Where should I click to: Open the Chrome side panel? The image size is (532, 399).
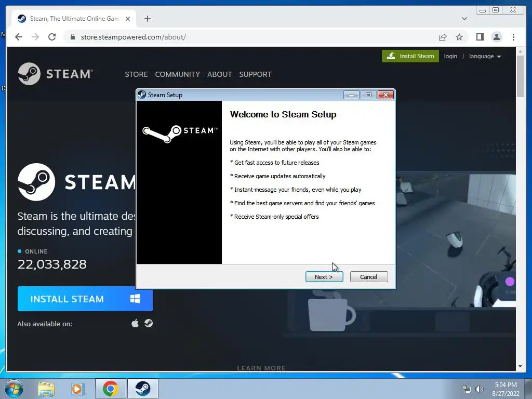[x=480, y=37]
